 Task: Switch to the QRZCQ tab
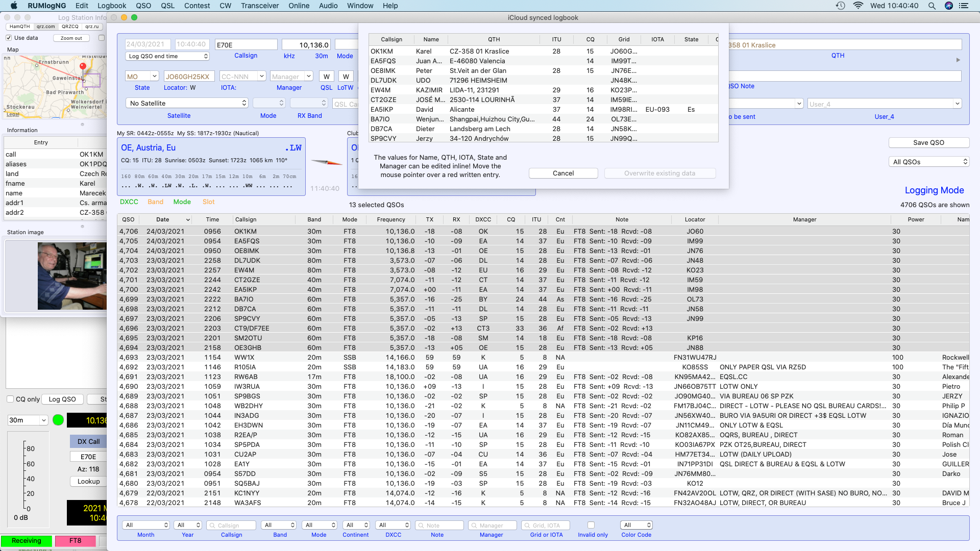70,27
